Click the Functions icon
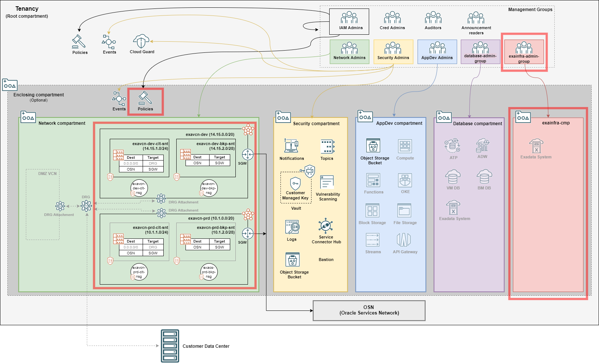 [373, 180]
